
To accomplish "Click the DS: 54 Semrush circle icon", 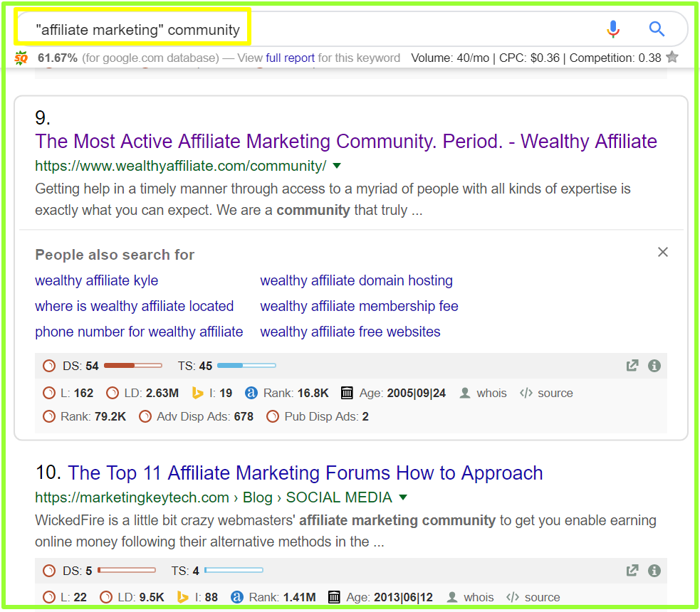I will pos(49,366).
